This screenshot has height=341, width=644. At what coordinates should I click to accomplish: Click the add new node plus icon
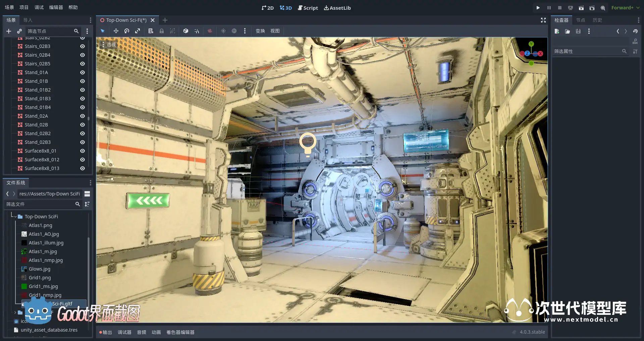pyautogui.click(x=9, y=31)
